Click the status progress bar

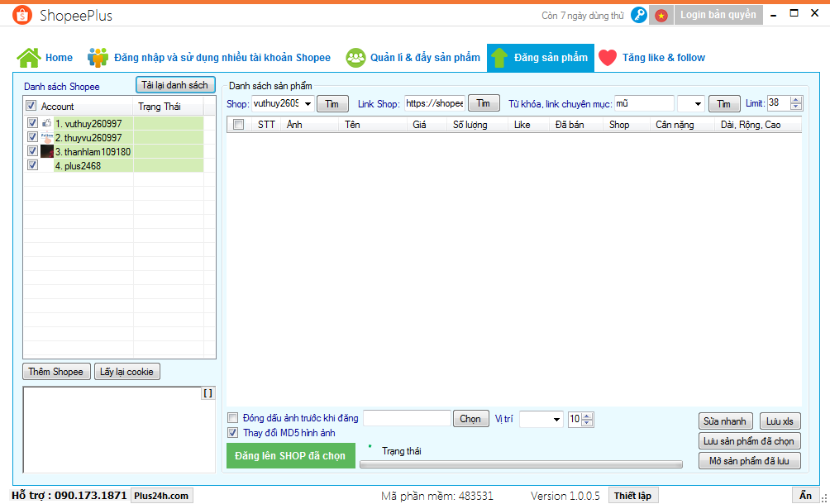pyautogui.click(x=521, y=464)
